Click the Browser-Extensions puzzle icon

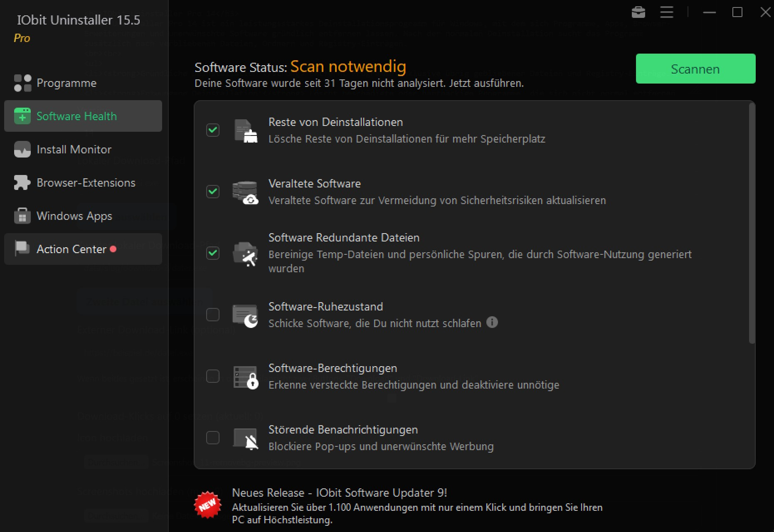pos(22,182)
